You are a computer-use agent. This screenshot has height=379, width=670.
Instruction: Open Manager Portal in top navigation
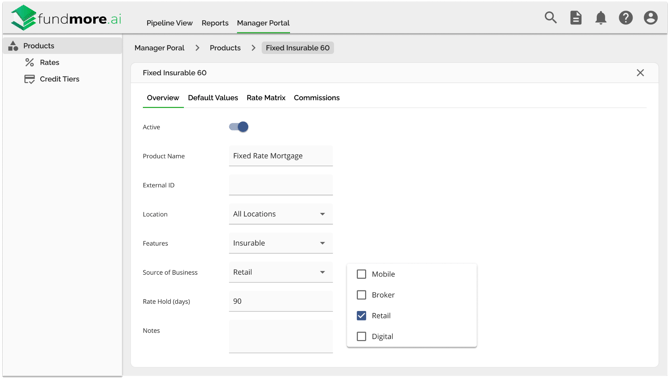pyautogui.click(x=263, y=23)
